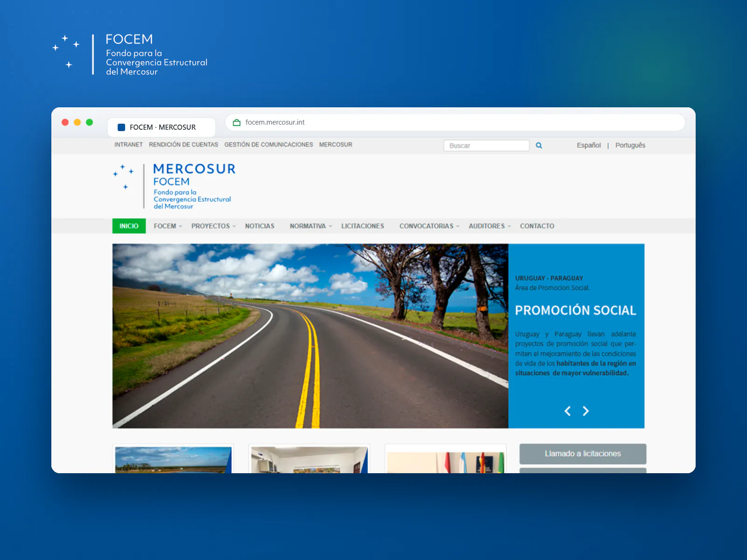This screenshot has width=747, height=560.
Task: Expand the PROYECTOS dropdown menu
Action: pyautogui.click(x=213, y=226)
